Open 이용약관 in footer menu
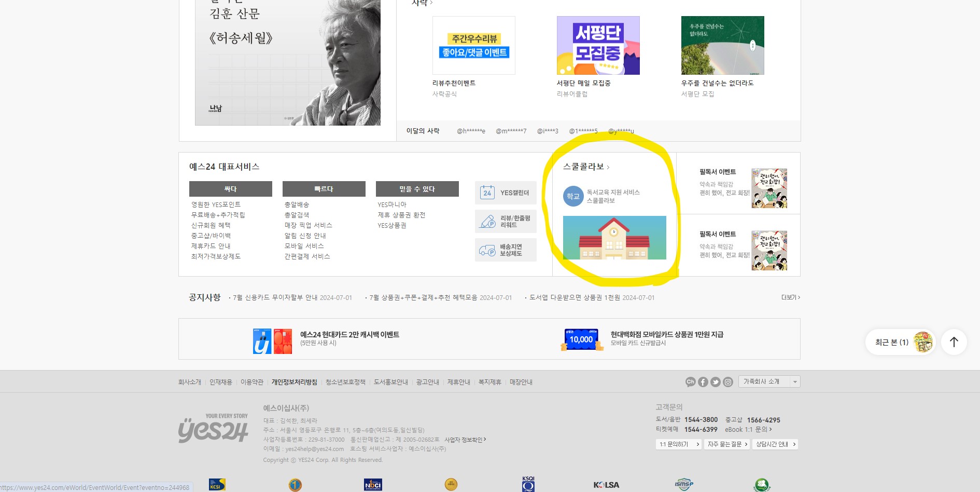The width and height of the screenshot is (980, 492). click(x=252, y=382)
